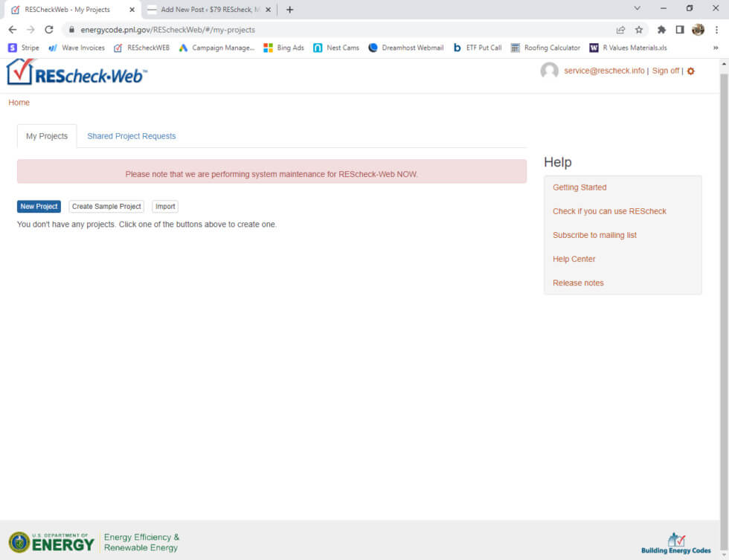Screen dimensions: 729x560
Task: Click the profile avatar near service@rescheck.info
Action: tap(549, 71)
